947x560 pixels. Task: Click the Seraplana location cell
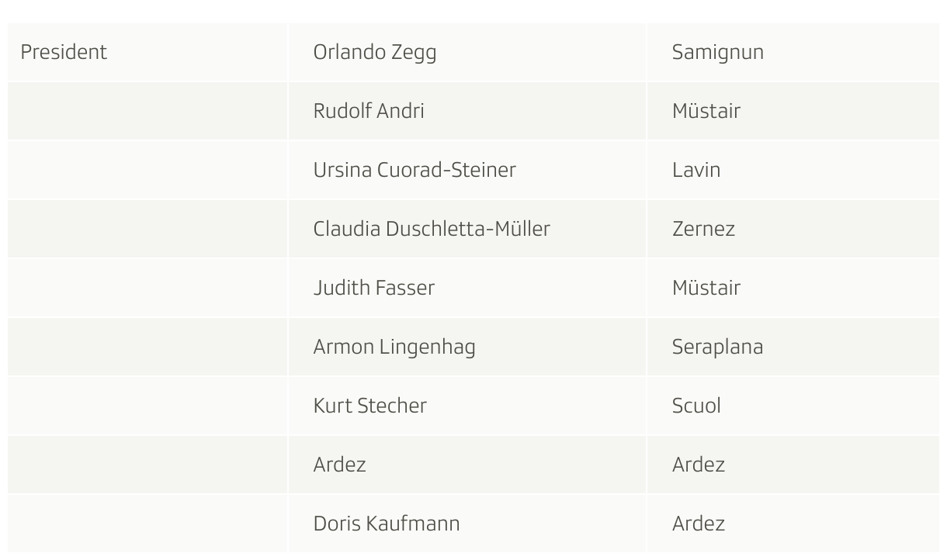[x=717, y=347]
